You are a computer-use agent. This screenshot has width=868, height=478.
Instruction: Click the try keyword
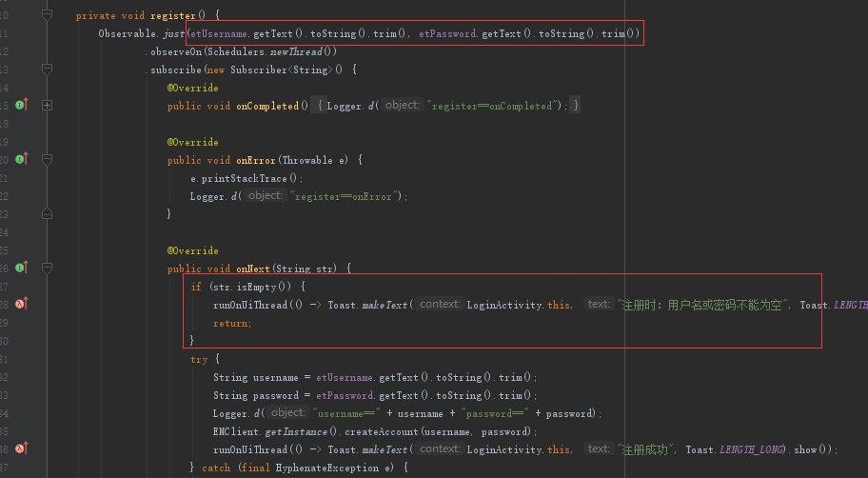199,360
